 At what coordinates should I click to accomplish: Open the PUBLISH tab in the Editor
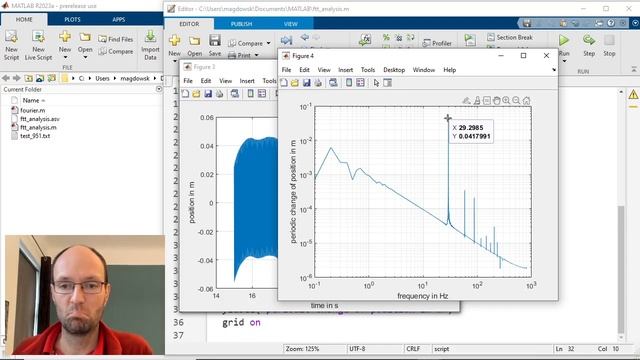tap(241, 24)
